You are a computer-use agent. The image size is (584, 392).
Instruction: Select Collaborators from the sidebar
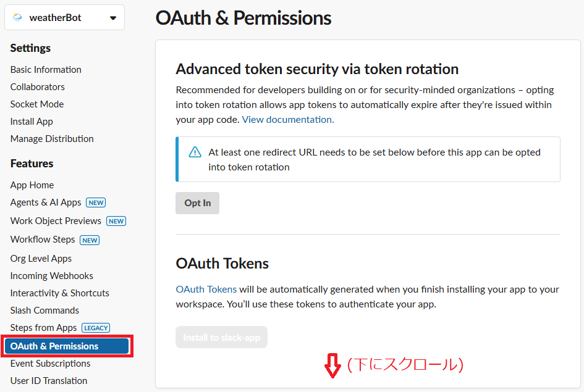tap(37, 86)
